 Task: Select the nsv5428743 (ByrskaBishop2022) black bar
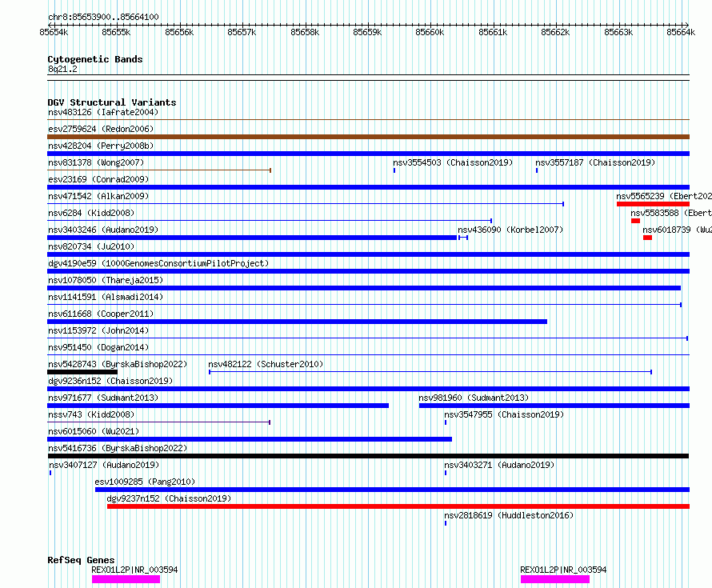coord(82,372)
